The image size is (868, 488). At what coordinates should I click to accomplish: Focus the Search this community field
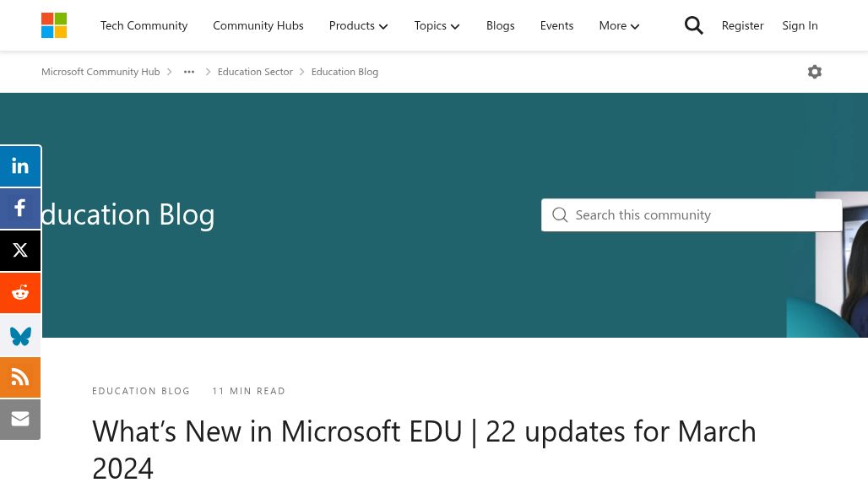coord(701,215)
